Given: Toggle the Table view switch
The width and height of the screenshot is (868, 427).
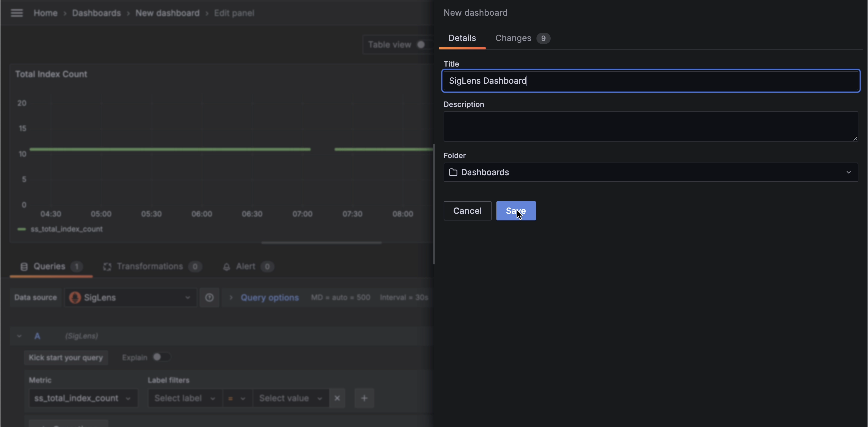Looking at the screenshot, I should [424, 45].
